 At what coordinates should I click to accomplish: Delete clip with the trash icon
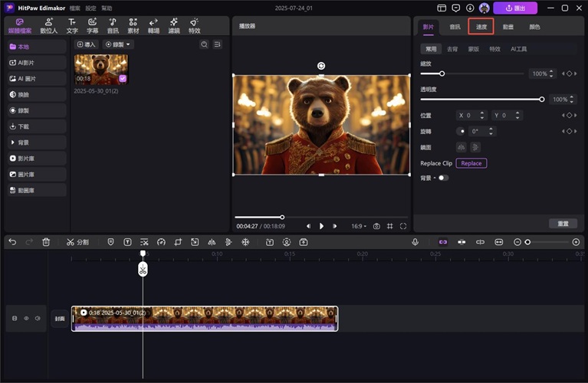click(46, 242)
